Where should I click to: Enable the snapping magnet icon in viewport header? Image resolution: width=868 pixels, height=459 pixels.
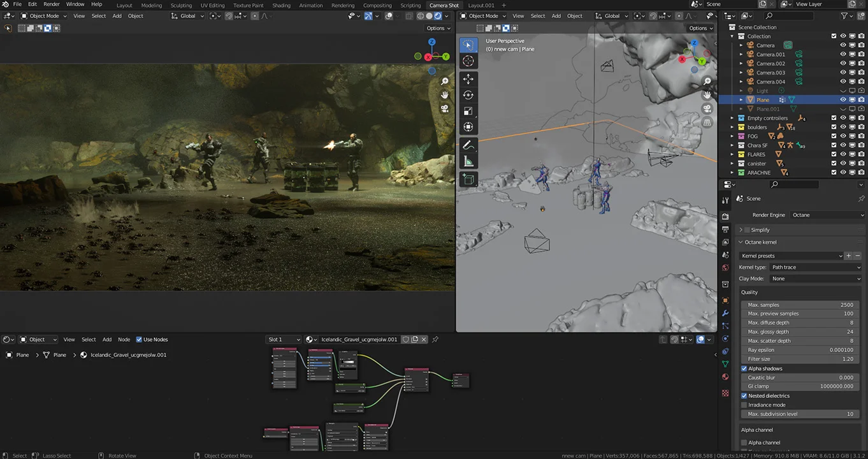[x=228, y=16]
